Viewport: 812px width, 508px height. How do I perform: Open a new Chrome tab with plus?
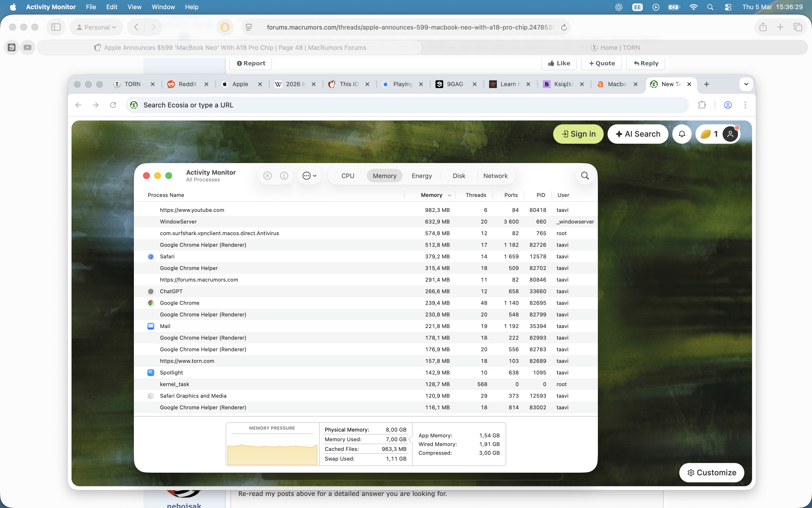(x=707, y=84)
